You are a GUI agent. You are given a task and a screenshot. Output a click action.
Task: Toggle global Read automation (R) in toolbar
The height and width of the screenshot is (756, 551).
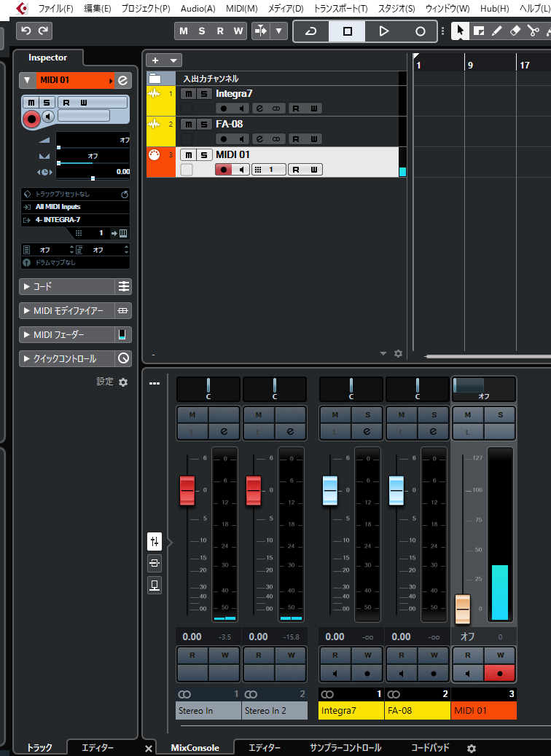[220, 31]
